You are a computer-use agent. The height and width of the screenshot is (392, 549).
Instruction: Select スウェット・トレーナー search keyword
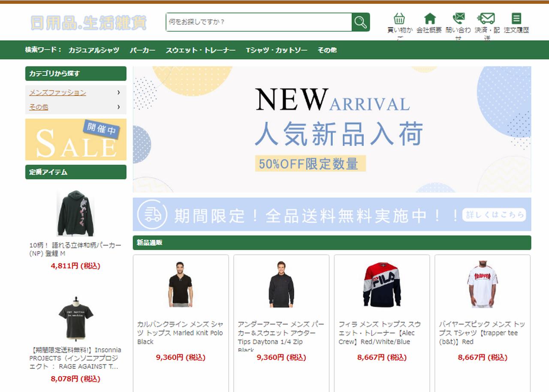pos(201,50)
